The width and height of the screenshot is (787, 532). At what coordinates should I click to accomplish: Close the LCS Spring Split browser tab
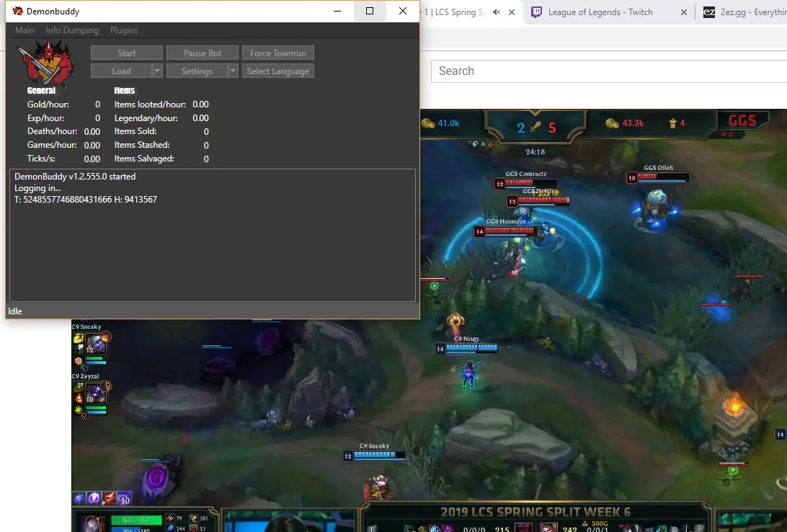512,12
